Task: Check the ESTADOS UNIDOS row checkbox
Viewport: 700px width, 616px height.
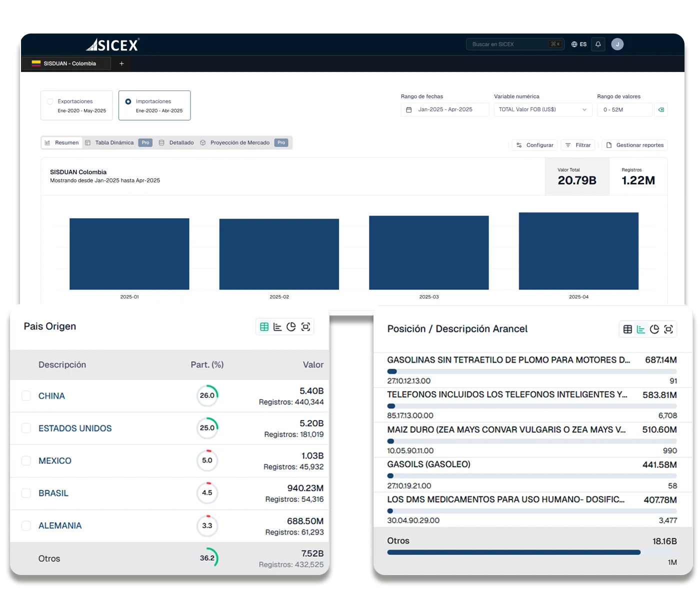Action: tap(26, 428)
